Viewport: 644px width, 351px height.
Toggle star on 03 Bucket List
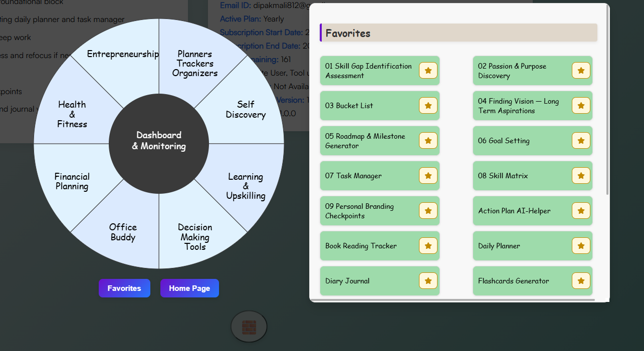(428, 106)
